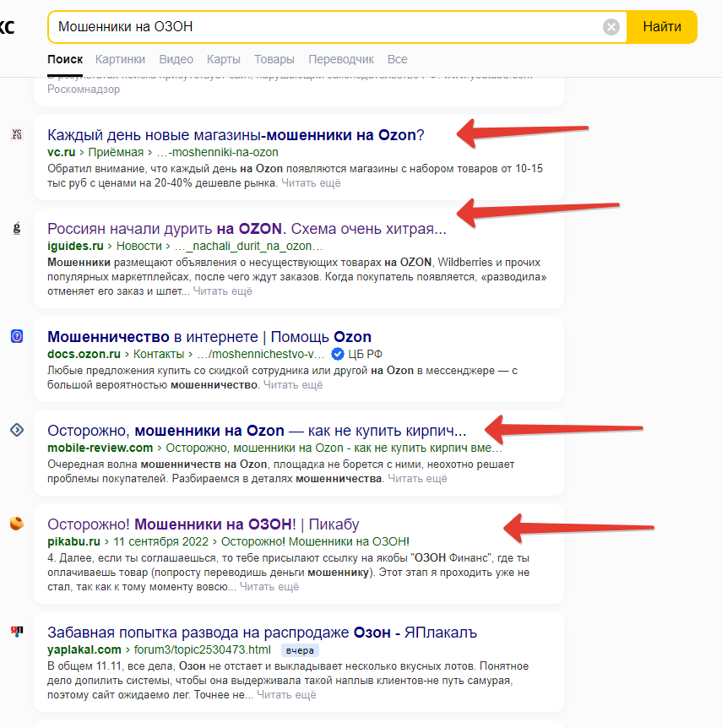Image resolution: width=722 pixels, height=728 pixels.
Task: Open the Все services menu
Action: [398, 59]
